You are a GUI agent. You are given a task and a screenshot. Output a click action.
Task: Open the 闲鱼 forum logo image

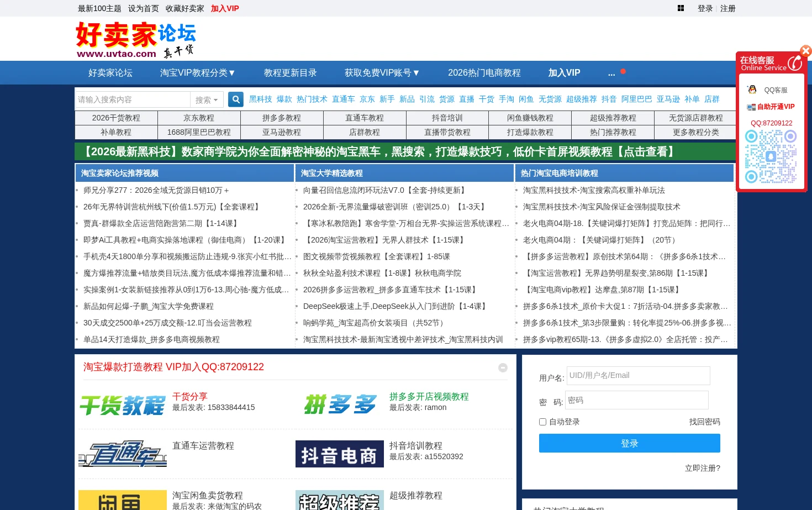point(123,500)
